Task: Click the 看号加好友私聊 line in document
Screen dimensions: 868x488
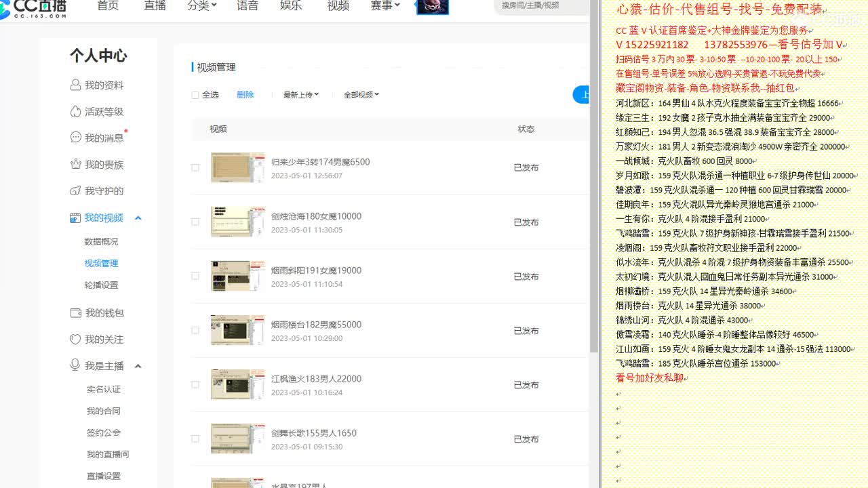Action: coord(649,378)
